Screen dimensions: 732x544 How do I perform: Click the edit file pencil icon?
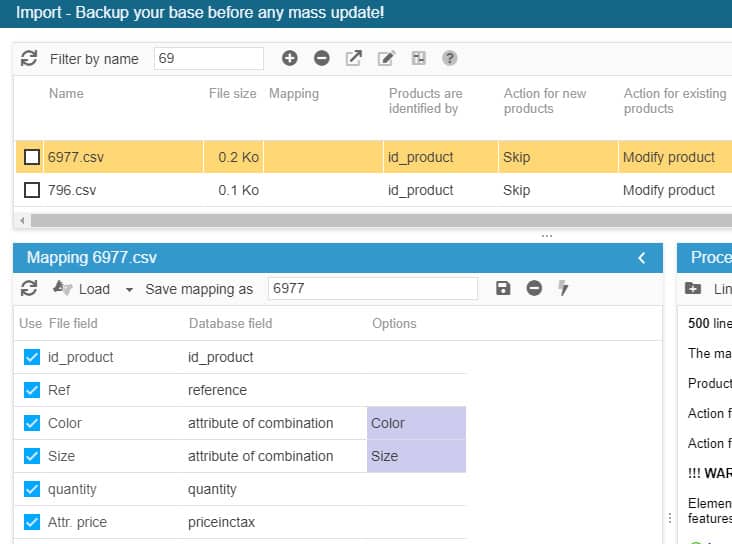coord(386,59)
